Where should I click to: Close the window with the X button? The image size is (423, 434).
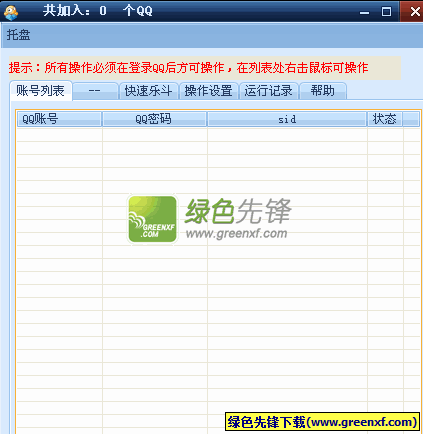click(x=414, y=12)
